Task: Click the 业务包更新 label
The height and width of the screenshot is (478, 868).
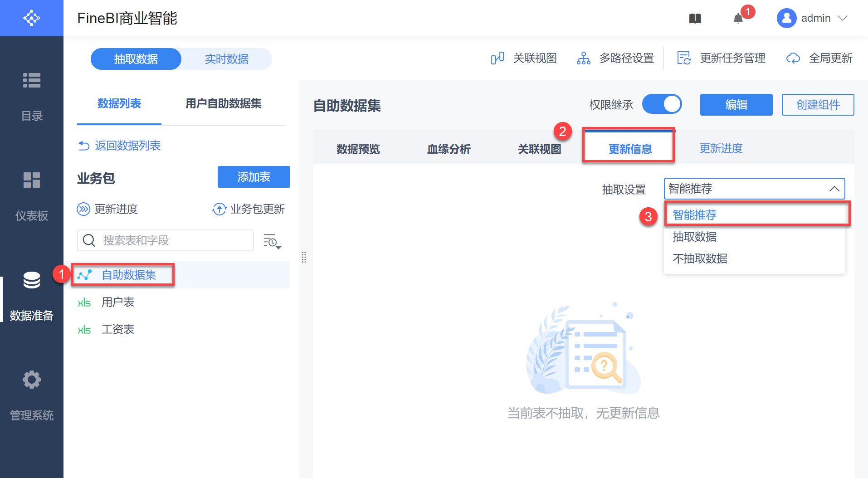Action: click(258, 209)
